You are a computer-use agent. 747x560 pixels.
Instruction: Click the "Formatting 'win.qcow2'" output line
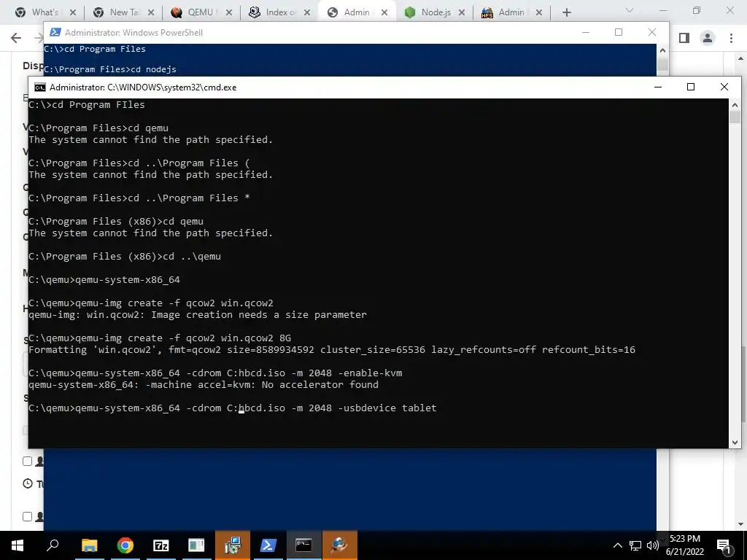(x=332, y=350)
